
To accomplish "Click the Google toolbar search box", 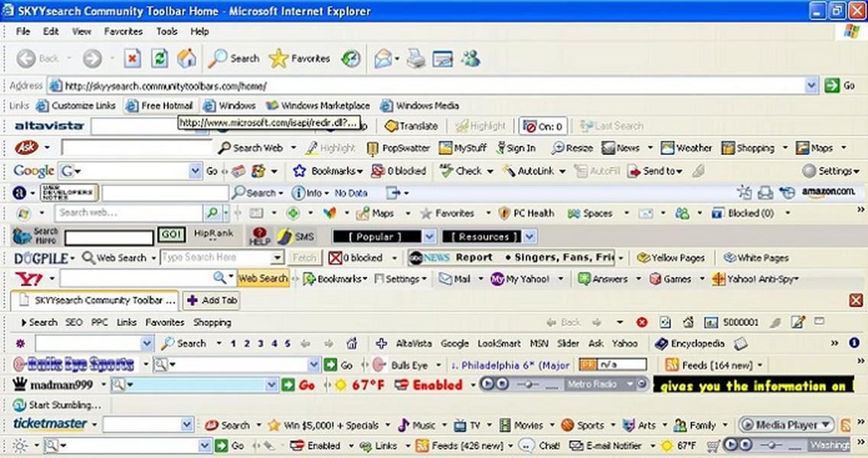I will click(130, 171).
